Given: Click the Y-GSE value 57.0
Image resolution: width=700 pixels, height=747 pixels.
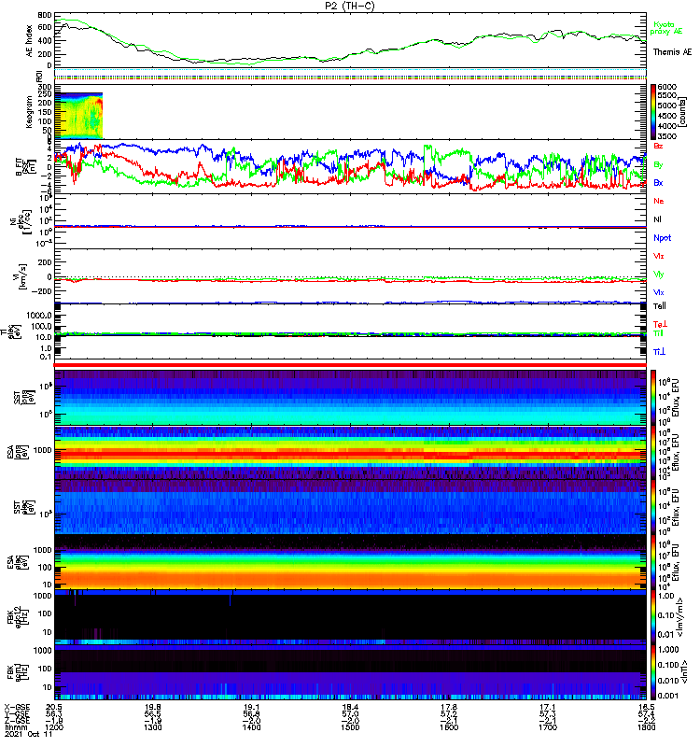Looking at the screenshot, I should tap(350, 713).
